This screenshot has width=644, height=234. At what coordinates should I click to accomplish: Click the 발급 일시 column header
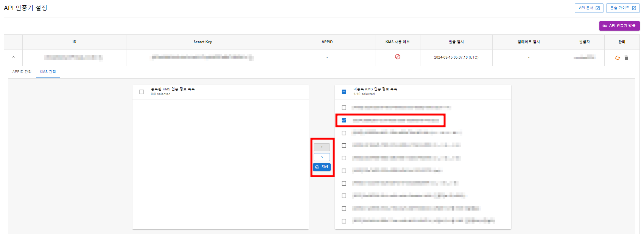[x=456, y=42]
